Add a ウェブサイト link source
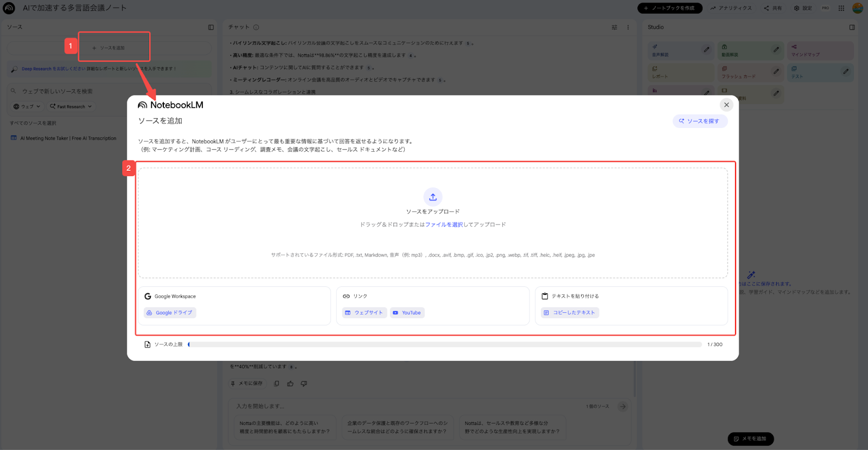 click(364, 313)
